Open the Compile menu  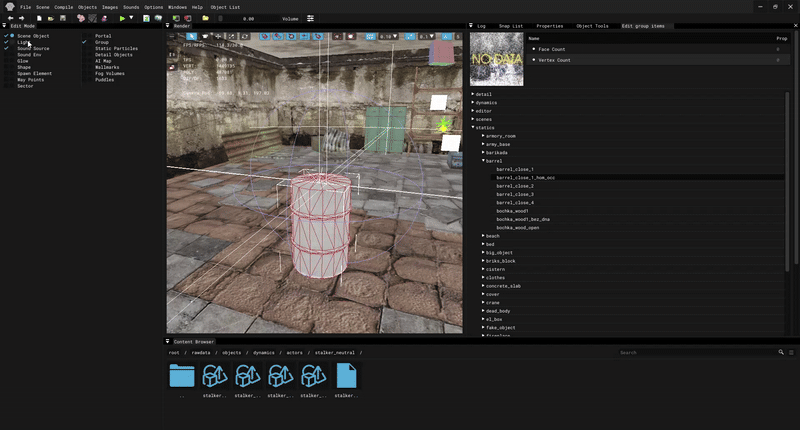64,7
